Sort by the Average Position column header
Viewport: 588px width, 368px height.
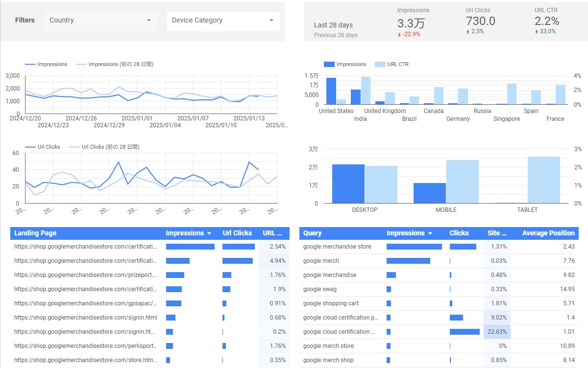548,233
